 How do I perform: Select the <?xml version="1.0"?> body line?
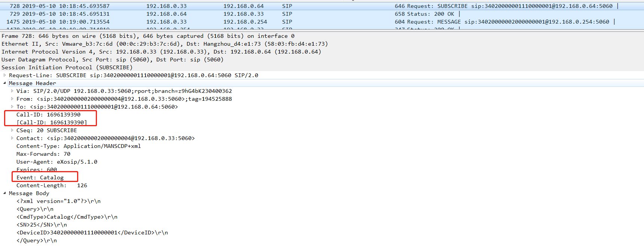[58, 201]
